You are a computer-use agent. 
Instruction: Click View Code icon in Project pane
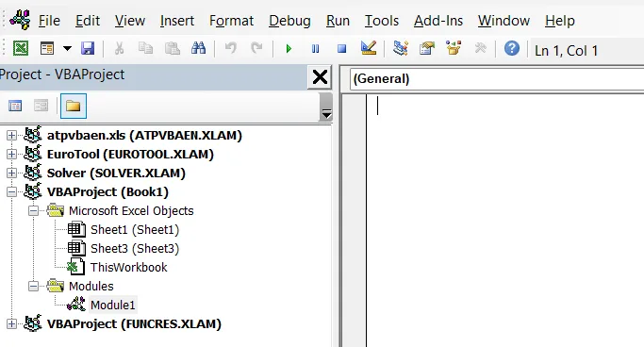[15, 106]
